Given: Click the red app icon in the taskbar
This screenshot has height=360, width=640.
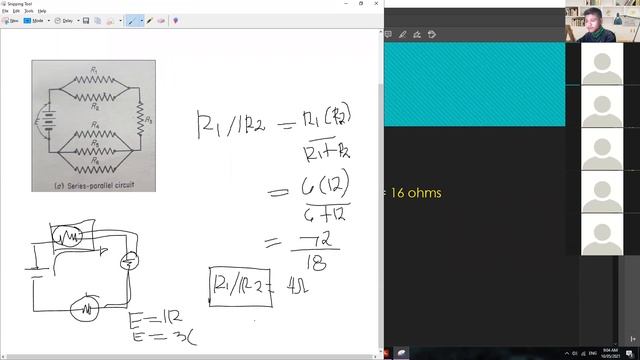Looking at the screenshot, I should 386,353.
